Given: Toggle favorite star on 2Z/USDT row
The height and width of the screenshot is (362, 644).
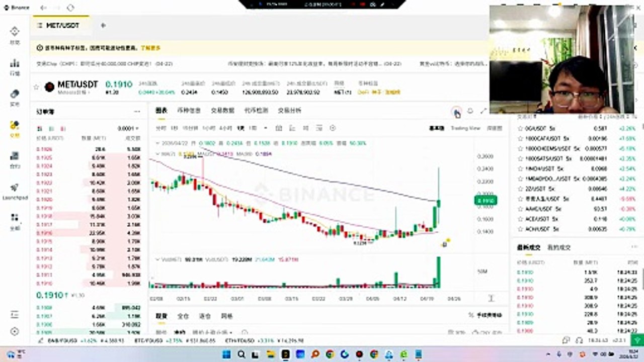Looking at the screenshot, I should (520, 189).
